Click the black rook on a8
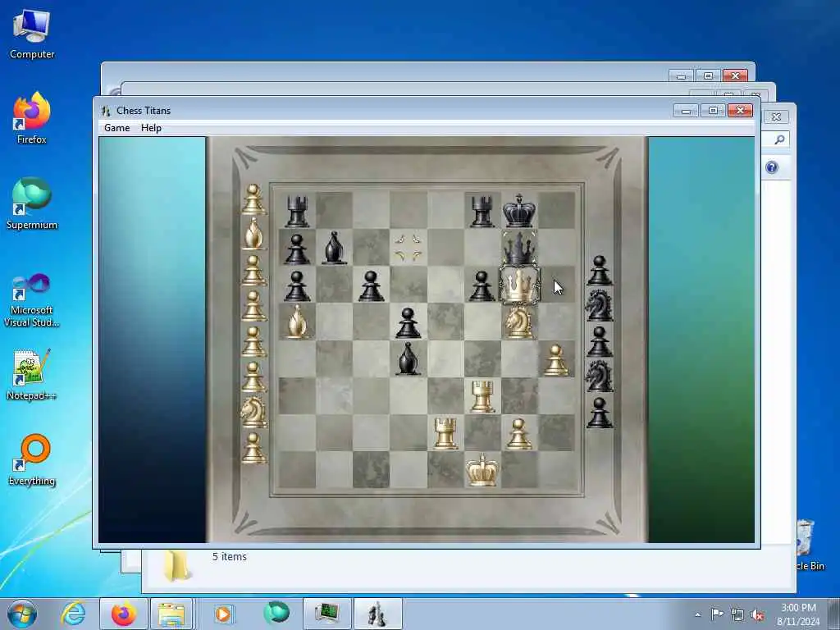 point(297,211)
